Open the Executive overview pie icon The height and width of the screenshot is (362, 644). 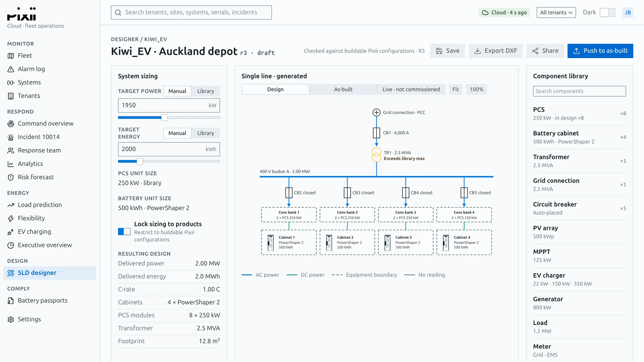point(11,245)
